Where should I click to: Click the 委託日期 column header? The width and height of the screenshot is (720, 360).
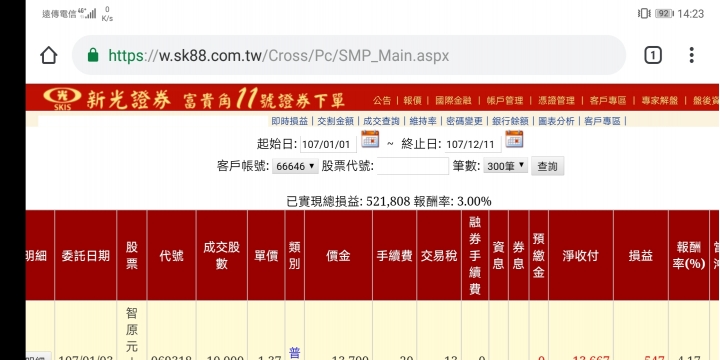coord(85,256)
